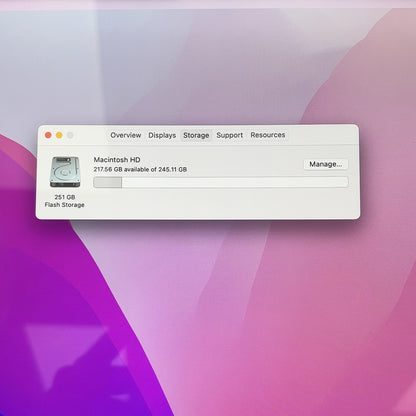Viewport: 416px width, 416px height.
Task: Select the Macintosh HD volume name
Action: pos(117,160)
